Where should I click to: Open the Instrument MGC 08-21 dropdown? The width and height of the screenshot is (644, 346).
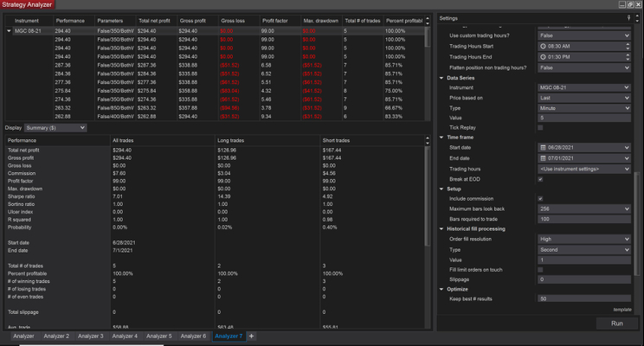click(x=584, y=88)
